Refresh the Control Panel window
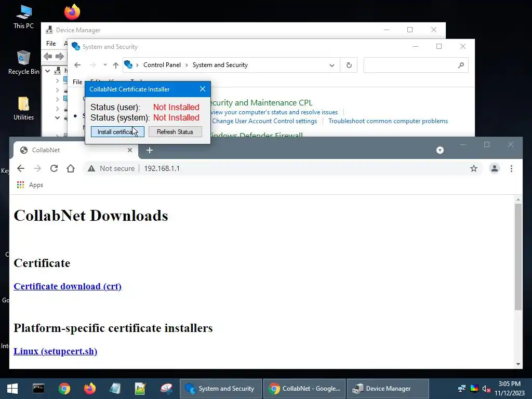The width and height of the screenshot is (532, 399). click(349, 65)
